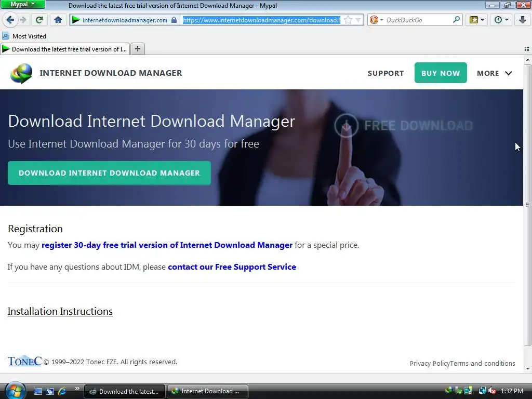Image resolution: width=532 pixels, height=399 pixels.
Task: Open the history clock dropdown
Action: coord(501,20)
